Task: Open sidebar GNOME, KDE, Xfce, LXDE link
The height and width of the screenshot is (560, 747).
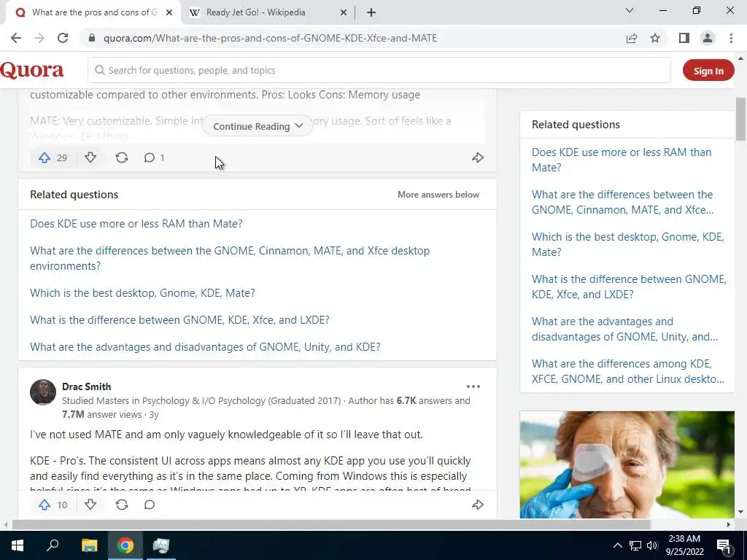Action: pos(629,287)
